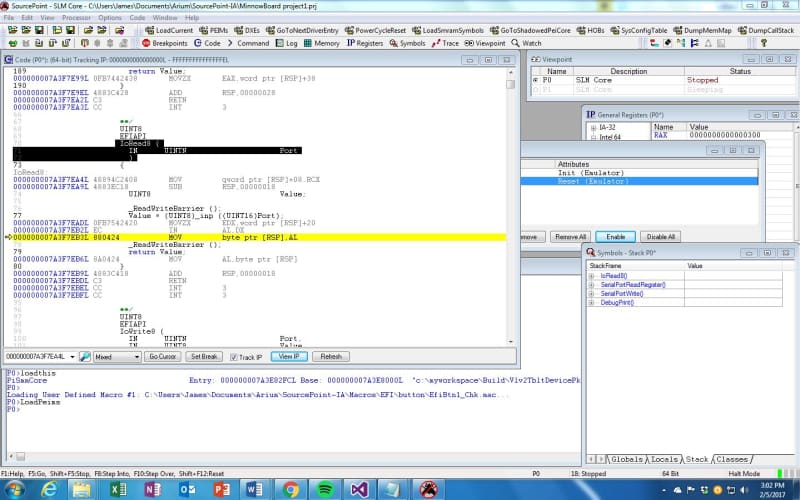
Task: Expand the IoRead8() stack frame
Action: [x=591, y=276]
